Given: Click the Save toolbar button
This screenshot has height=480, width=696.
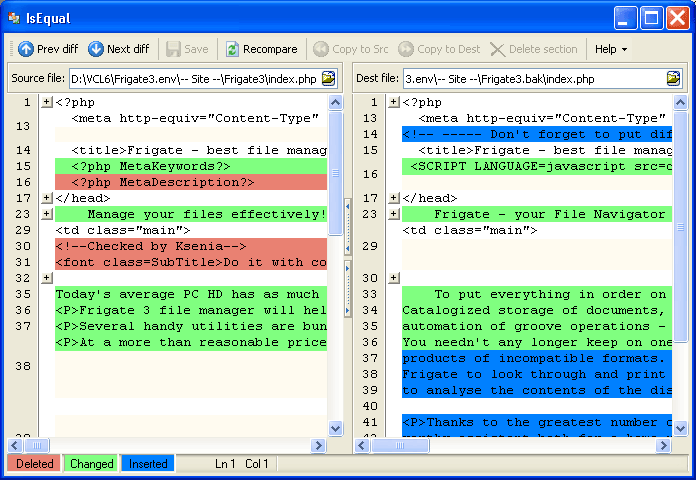Looking at the screenshot, I should [187, 49].
